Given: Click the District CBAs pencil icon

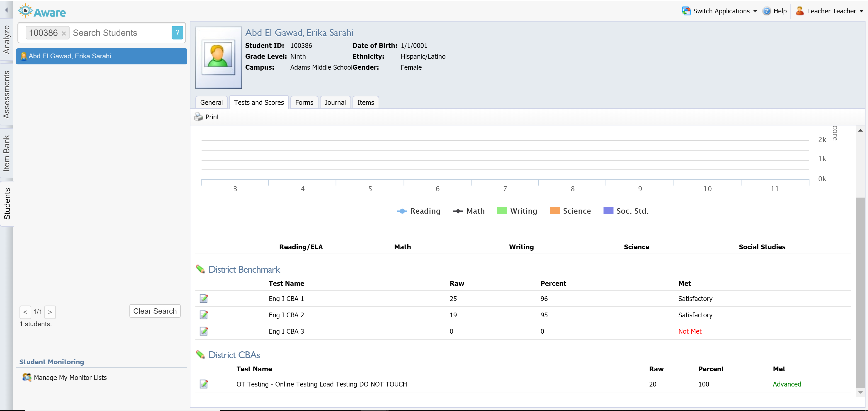Looking at the screenshot, I should (x=200, y=354).
